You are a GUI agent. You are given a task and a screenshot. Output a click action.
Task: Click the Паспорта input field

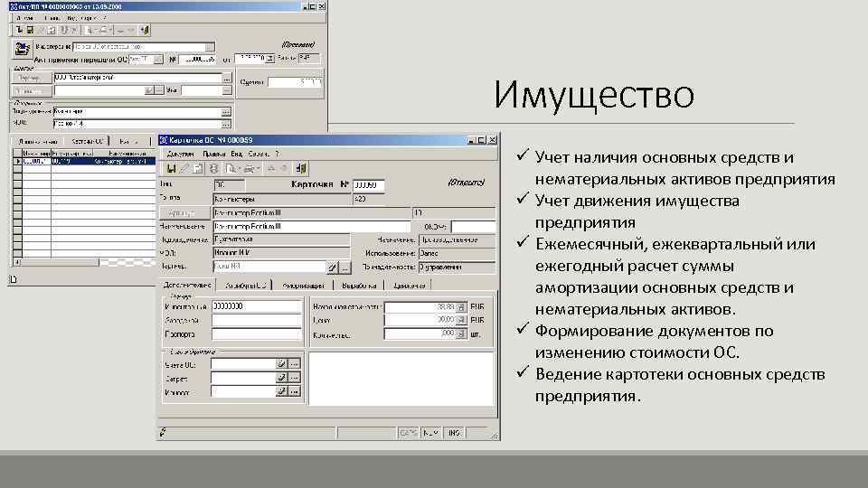256,333
